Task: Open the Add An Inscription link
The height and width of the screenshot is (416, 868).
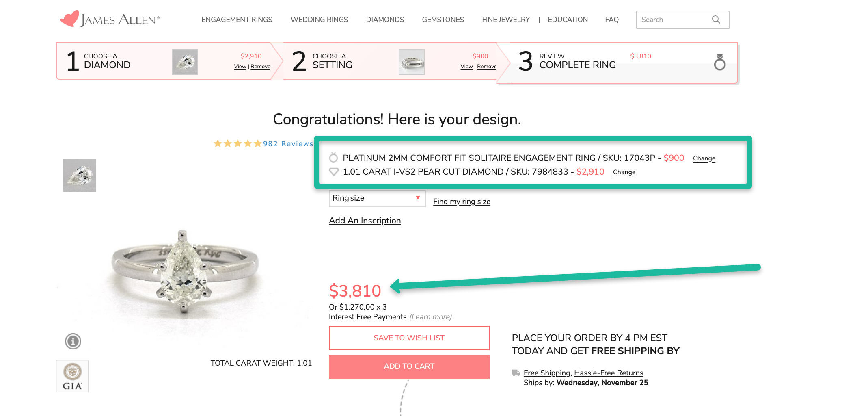Action: pos(365,221)
